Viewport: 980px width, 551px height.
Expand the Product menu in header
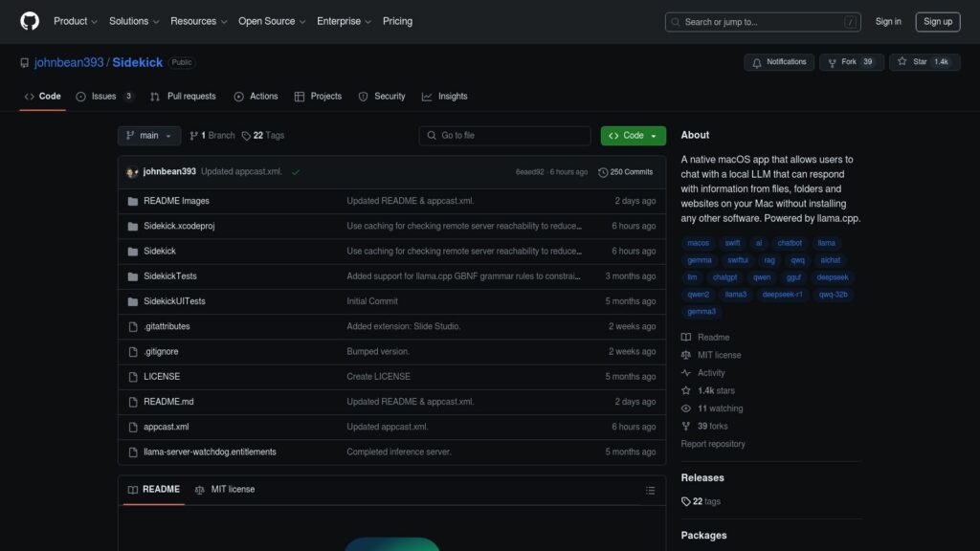(76, 21)
